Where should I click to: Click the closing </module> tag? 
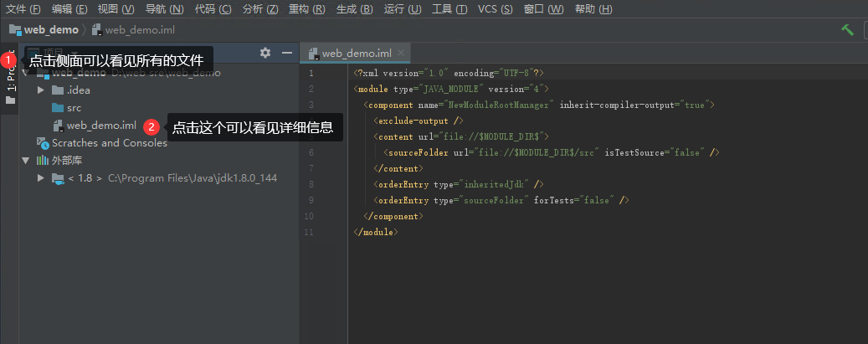[x=376, y=232]
